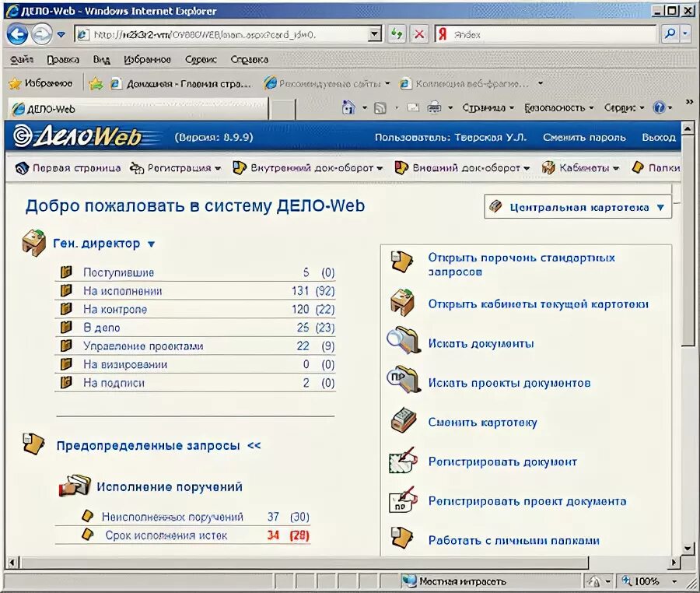
Task: Click the Регистрировать документ icon
Action: [403, 461]
